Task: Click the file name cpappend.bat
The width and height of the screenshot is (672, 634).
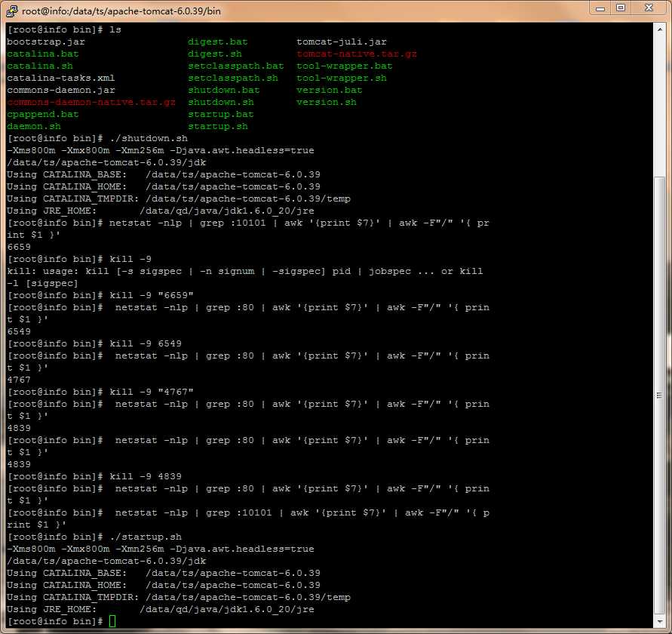Action: pyautogui.click(x=43, y=114)
